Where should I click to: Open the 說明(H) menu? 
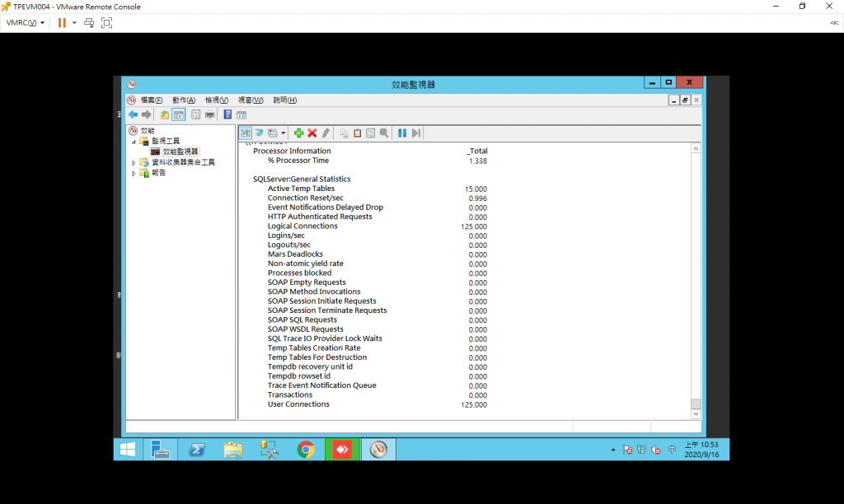284,100
